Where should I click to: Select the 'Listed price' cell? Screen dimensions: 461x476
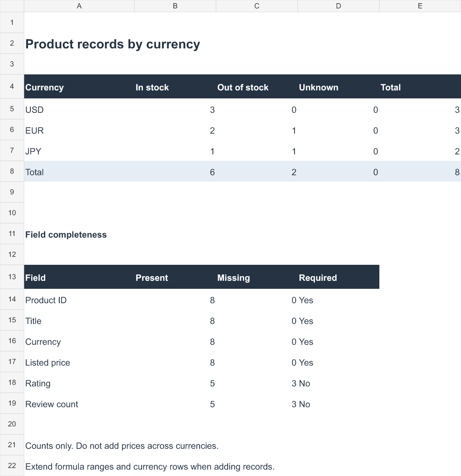79,362
